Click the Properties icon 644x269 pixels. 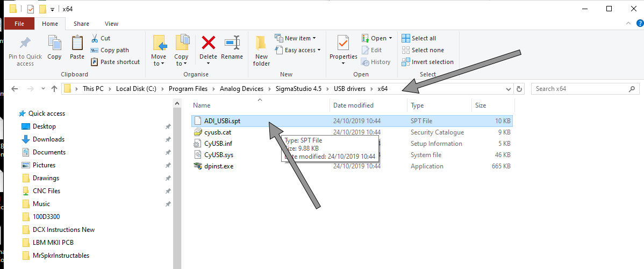coord(344,43)
